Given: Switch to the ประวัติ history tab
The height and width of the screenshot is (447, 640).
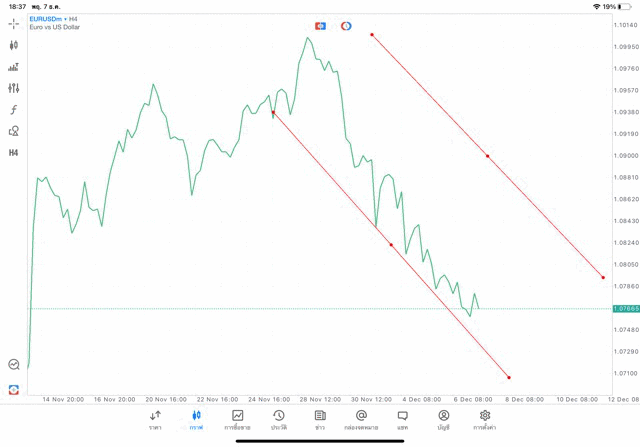Looking at the screenshot, I should click(x=278, y=419).
